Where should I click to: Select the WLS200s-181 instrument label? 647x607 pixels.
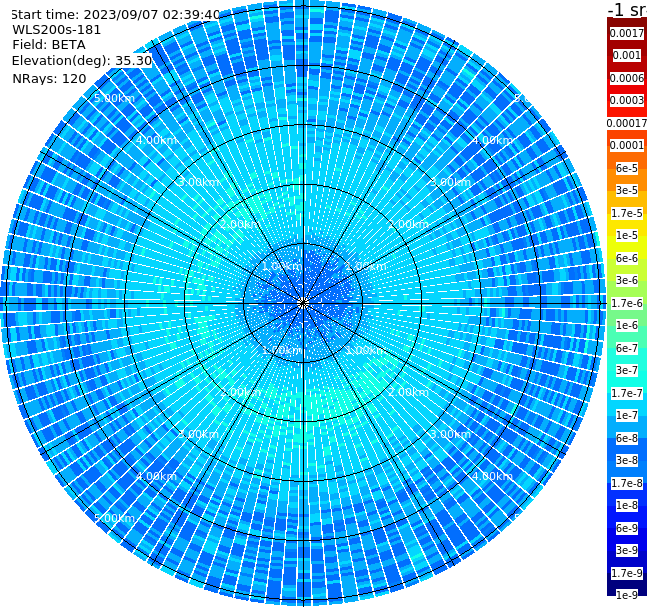57,30
